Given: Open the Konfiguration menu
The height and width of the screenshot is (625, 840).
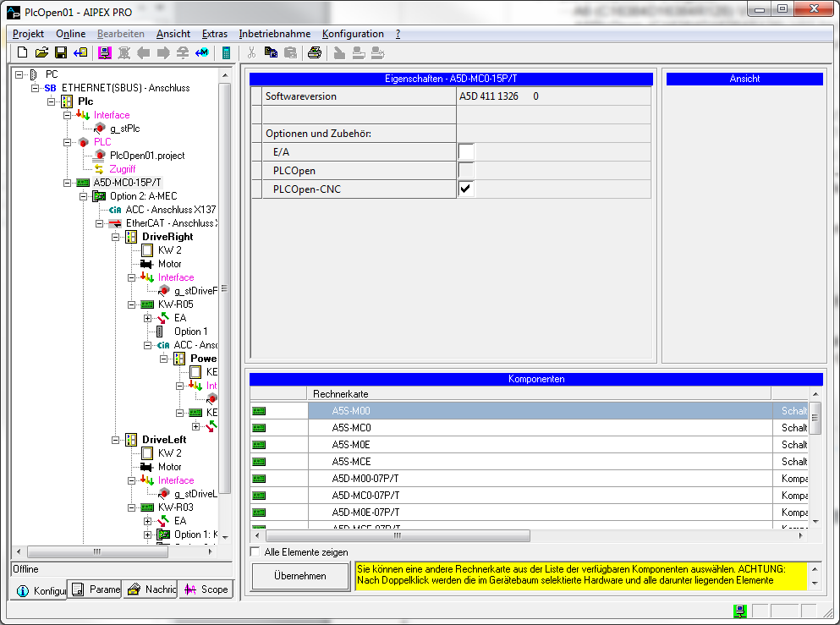Looking at the screenshot, I should click(x=353, y=34).
